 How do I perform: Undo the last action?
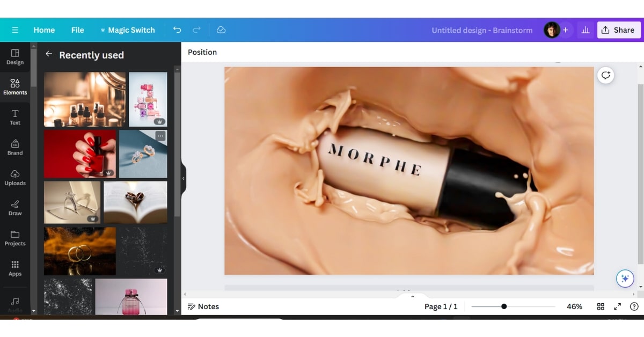point(177,30)
